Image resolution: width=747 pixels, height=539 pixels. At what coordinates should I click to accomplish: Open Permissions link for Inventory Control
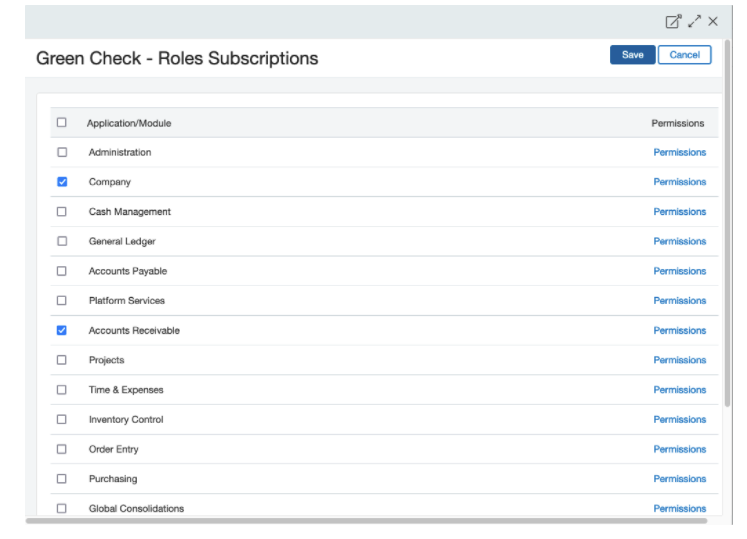[x=679, y=419]
